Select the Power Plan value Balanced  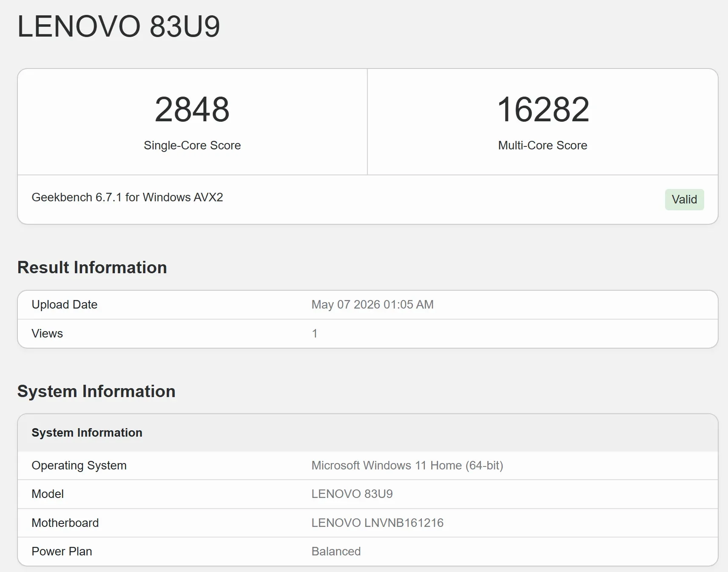(336, 552)
